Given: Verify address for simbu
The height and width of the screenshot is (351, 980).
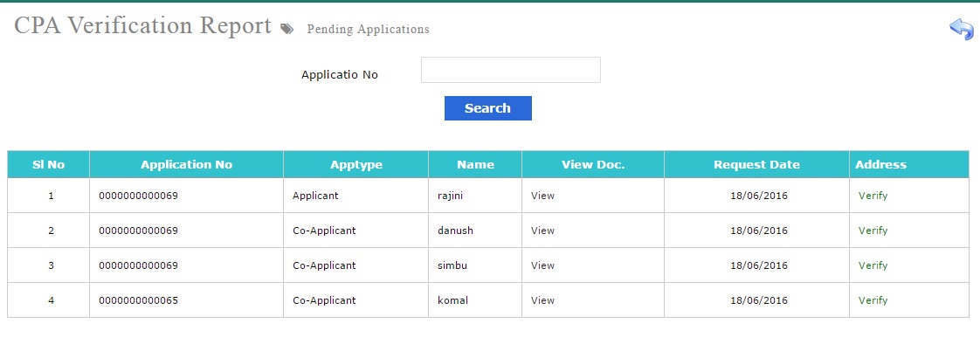Looking at the screenshot, I should (873, 265).
